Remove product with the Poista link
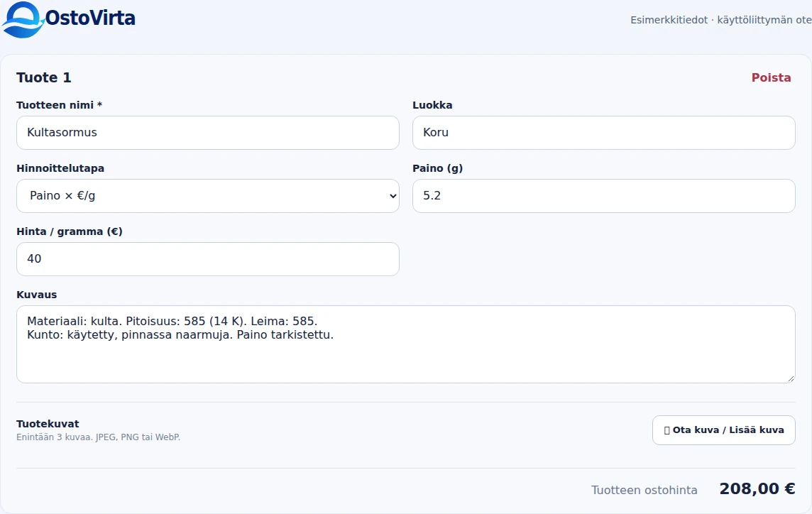Image resolution: width=812 pixels, height=514 pixels. (771, 77)
